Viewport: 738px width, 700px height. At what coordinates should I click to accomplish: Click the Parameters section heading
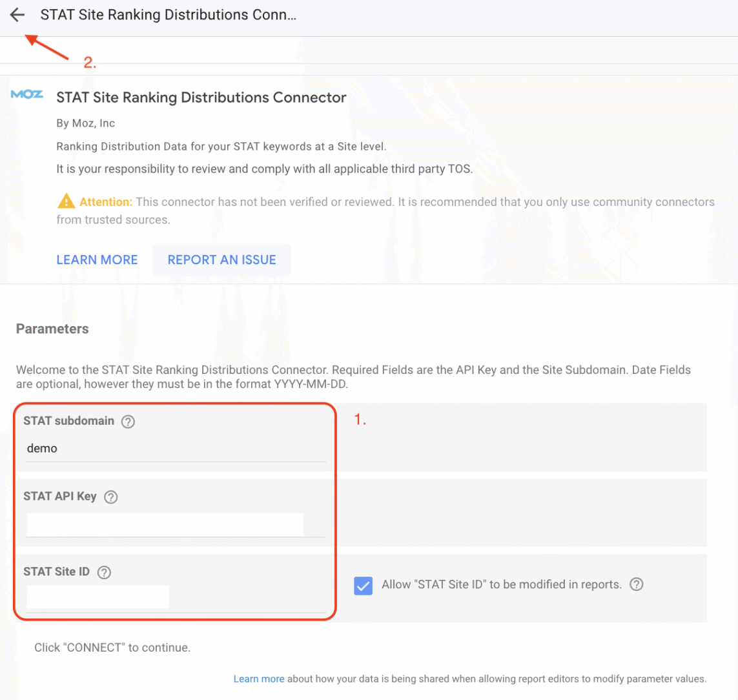[52, 329]
